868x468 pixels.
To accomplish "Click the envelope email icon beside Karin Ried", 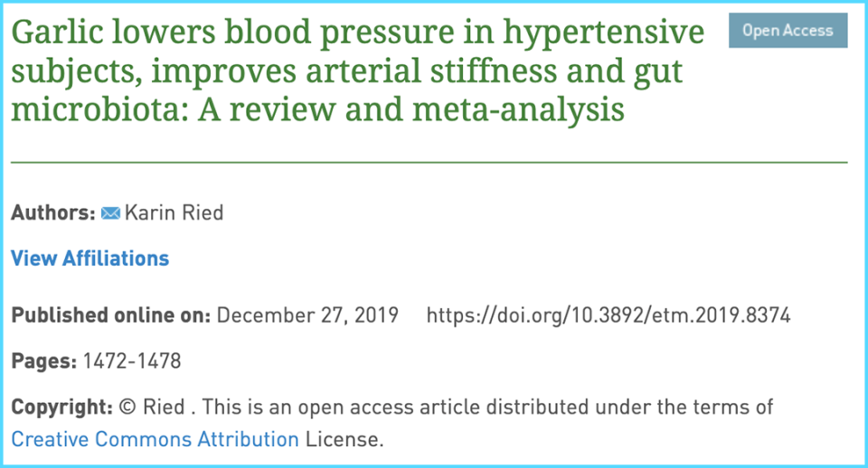I will pyautogui.click(x=110, y=213).
